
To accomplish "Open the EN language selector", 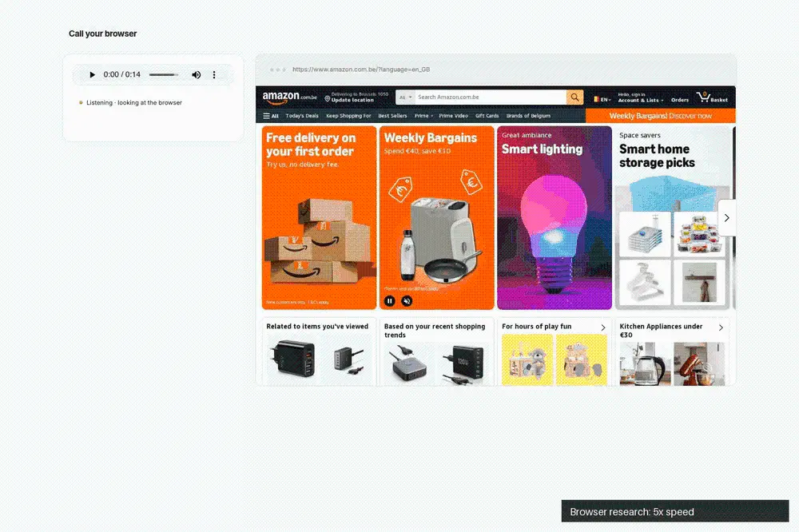I will (x=602, y=99).
